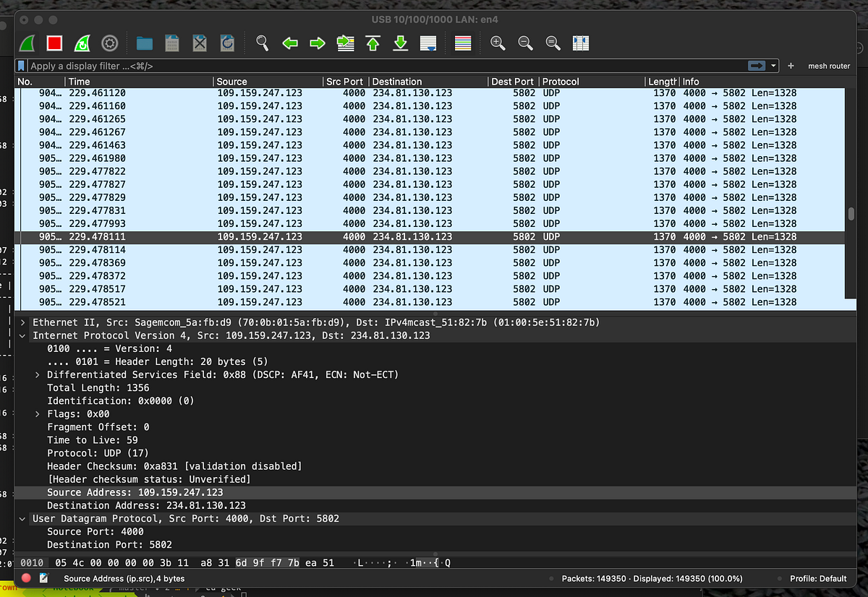This screenshot has height=597, width=868.
Task: Toggle packet list colorization
Action: point(463,43)
